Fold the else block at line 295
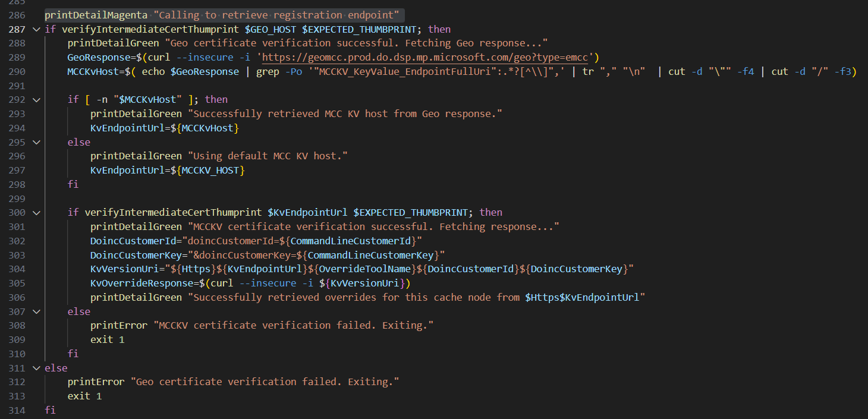This screenshot has height=419, width=868. click(x=37, y=142)
